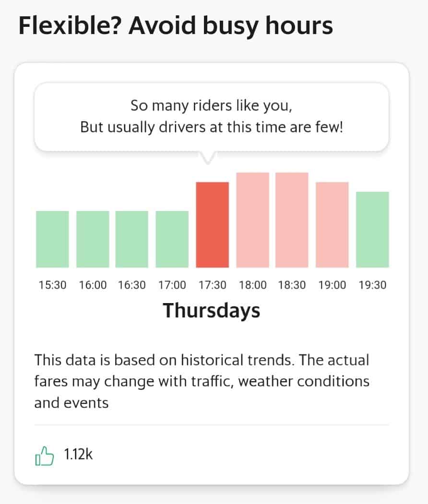Tap the 17:30 time label
The image size is (428, 504).
pos(213,285)
